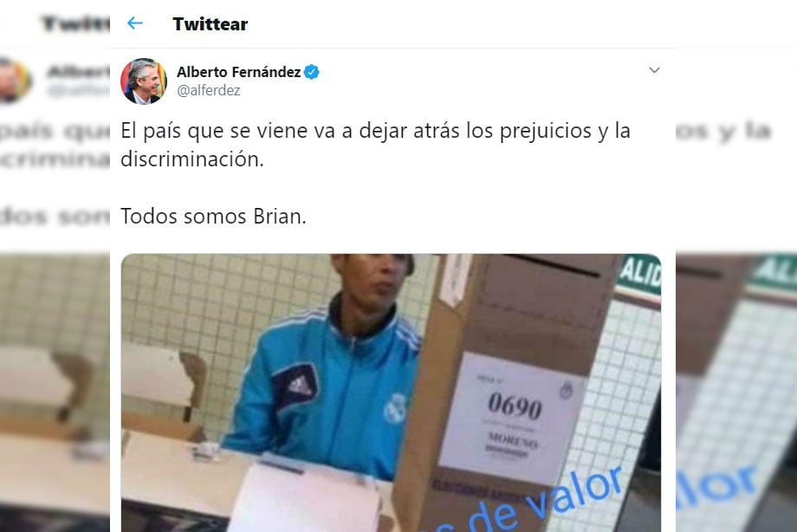The image size is (797, 532).
Task: Visit the @alferdez handle link
Action: [209, 90]
